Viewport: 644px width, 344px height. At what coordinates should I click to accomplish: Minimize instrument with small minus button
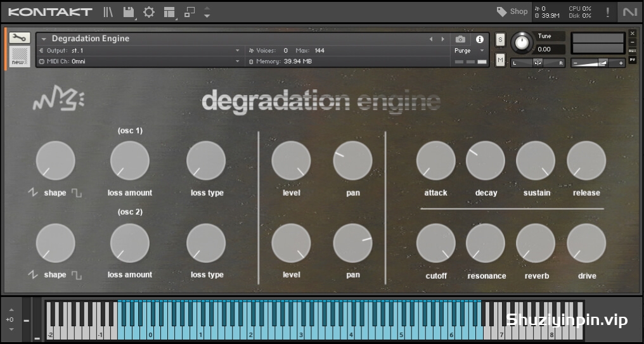tap(633, 42)
